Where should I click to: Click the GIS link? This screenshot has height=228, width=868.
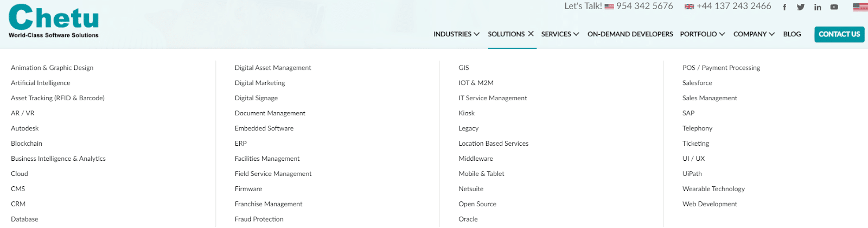coord(464,68)
